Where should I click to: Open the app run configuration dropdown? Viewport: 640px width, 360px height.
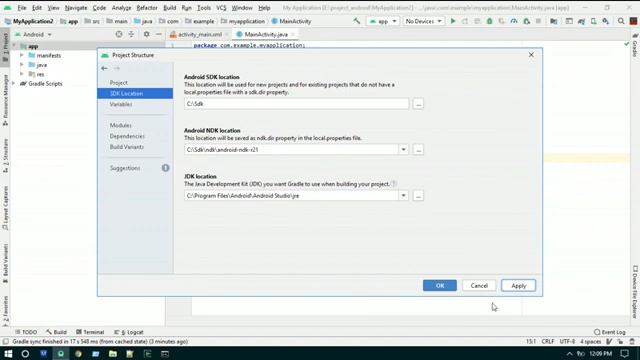383,21
